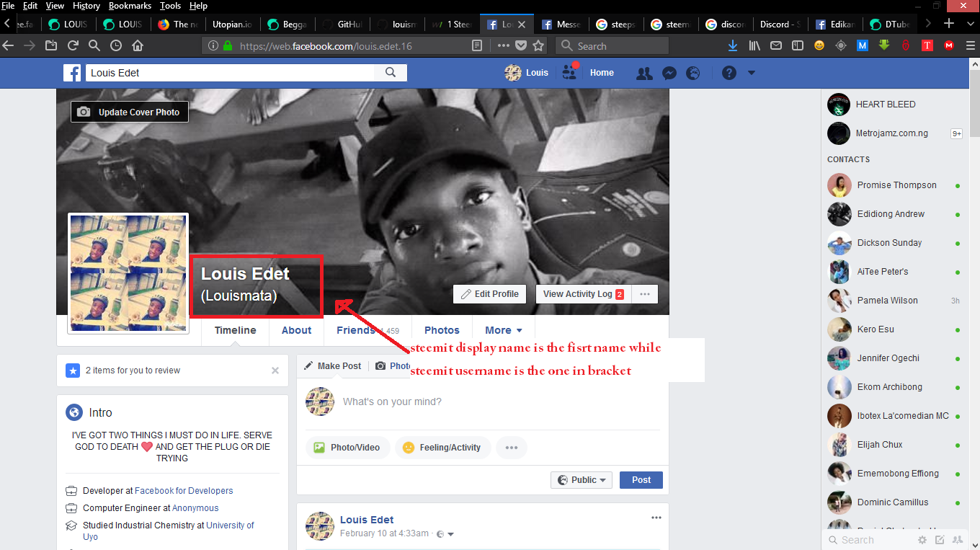This screenshot has width=980, height=550.
Task: Click the create group icon in the chat sidebar
Action: click(957, 540)
